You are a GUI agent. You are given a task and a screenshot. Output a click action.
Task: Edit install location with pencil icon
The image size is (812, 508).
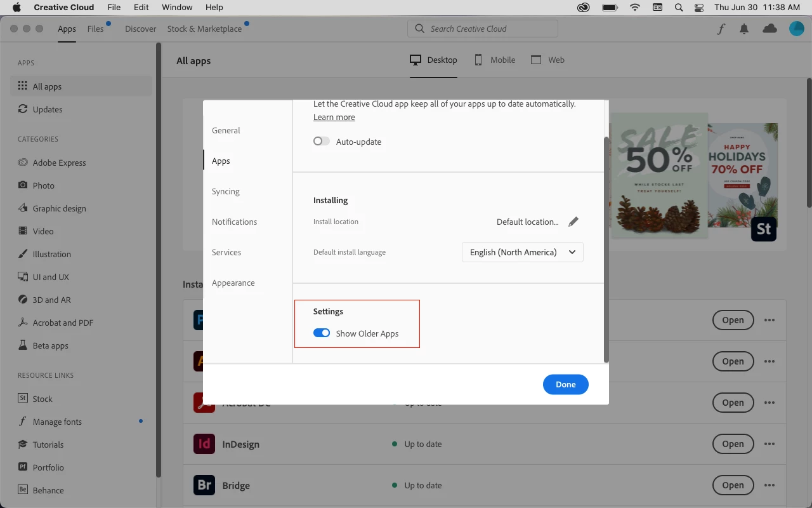click(x=573, y=222)
